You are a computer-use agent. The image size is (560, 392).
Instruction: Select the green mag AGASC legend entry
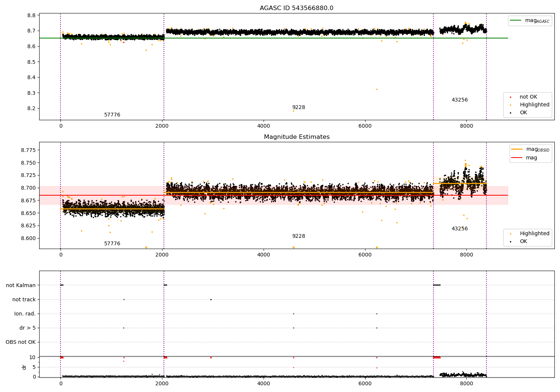(530, 21)
